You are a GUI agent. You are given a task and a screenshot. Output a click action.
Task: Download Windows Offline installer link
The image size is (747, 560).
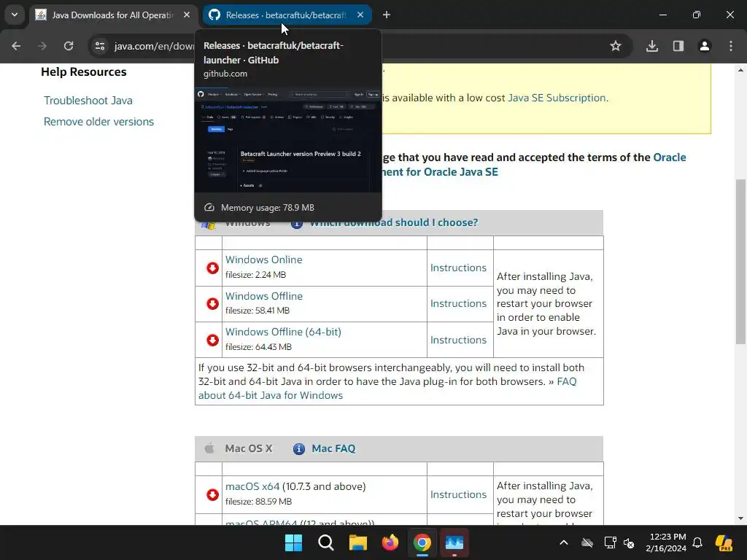pyautogui.click(x=264, y=296)
